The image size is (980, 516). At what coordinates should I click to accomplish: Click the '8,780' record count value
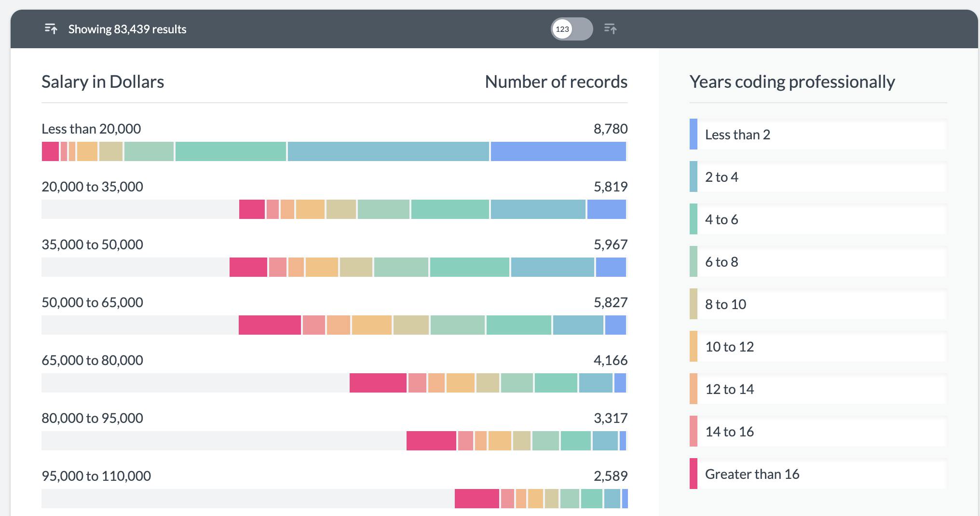tap(611, 129)
